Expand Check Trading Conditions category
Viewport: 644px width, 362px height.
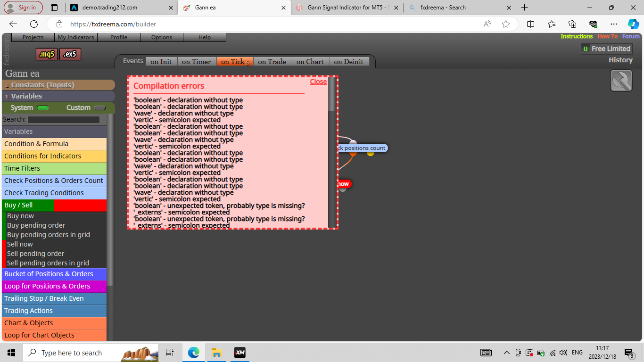54,193
